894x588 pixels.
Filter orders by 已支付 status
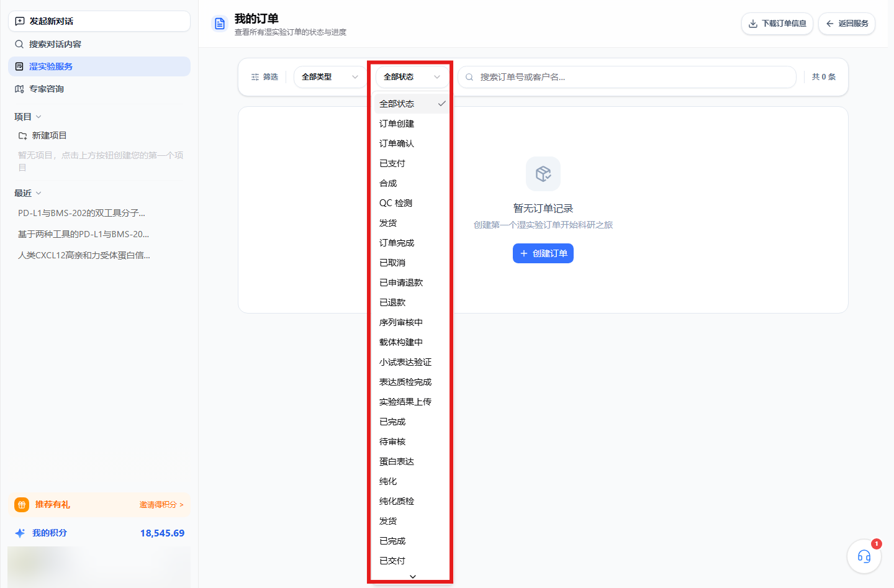(x=413, y=163)
